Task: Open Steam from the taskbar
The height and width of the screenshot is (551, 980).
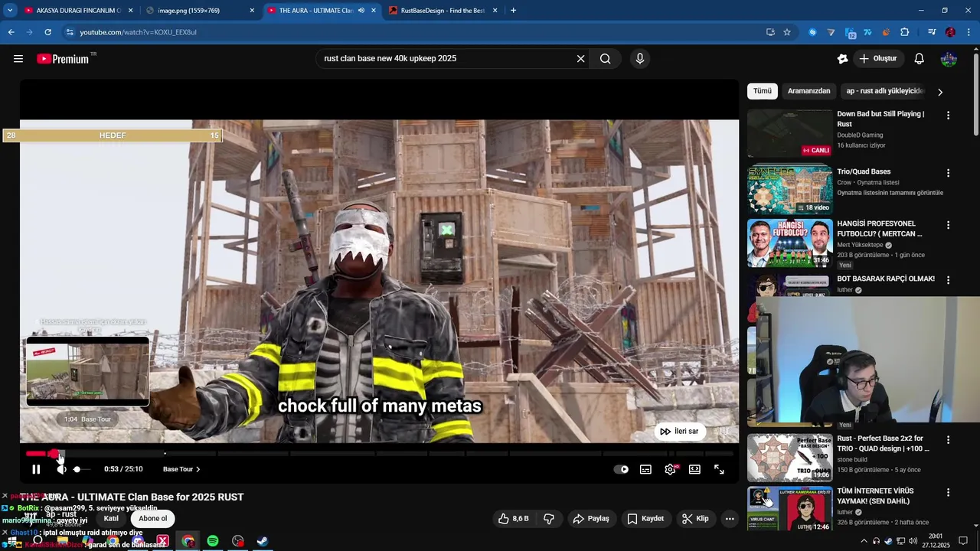Action: click(262, 541)
